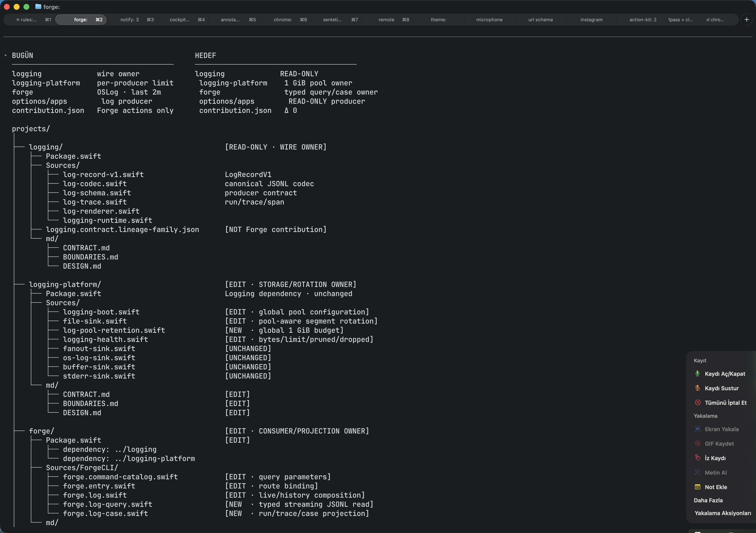Choose Not Ekle entry

point(721,487)
